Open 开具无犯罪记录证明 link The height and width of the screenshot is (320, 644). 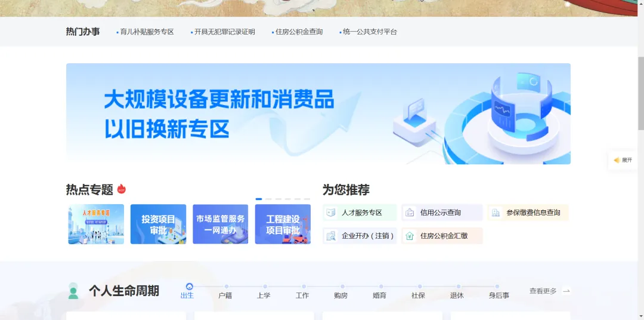(224, 32)
